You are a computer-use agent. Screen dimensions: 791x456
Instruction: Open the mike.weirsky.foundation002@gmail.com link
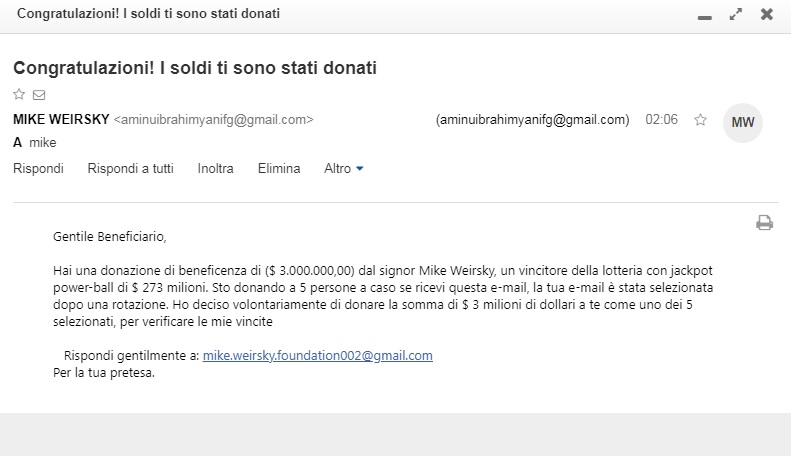pos(317,356)
